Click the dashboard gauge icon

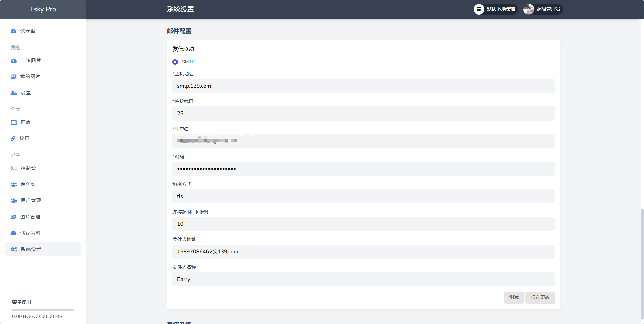click(13, 31)
